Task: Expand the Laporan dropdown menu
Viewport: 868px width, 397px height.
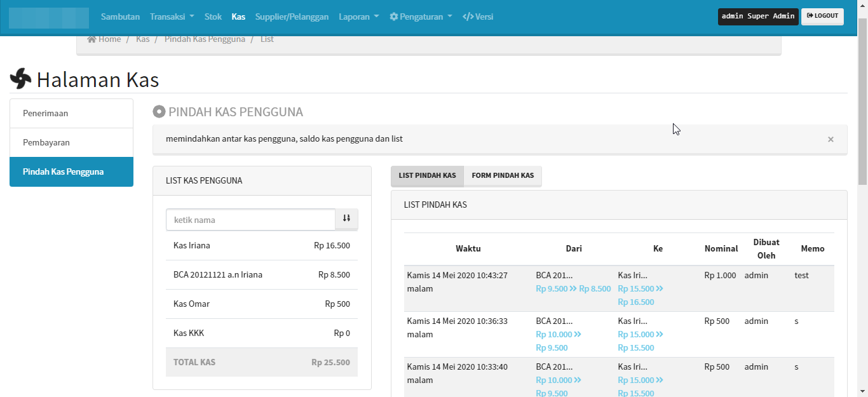Action: tap(358, 17)
